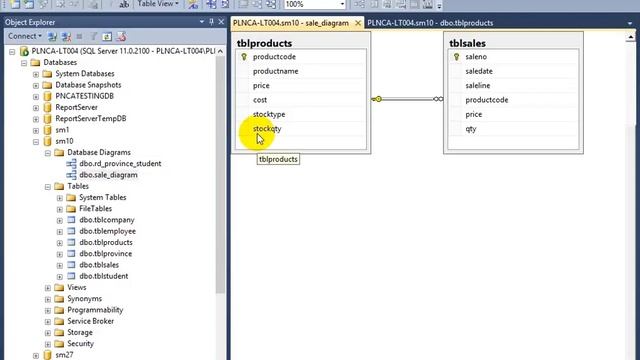Open Object Explorer window position dropdown arrow

[x=202, y=22]
